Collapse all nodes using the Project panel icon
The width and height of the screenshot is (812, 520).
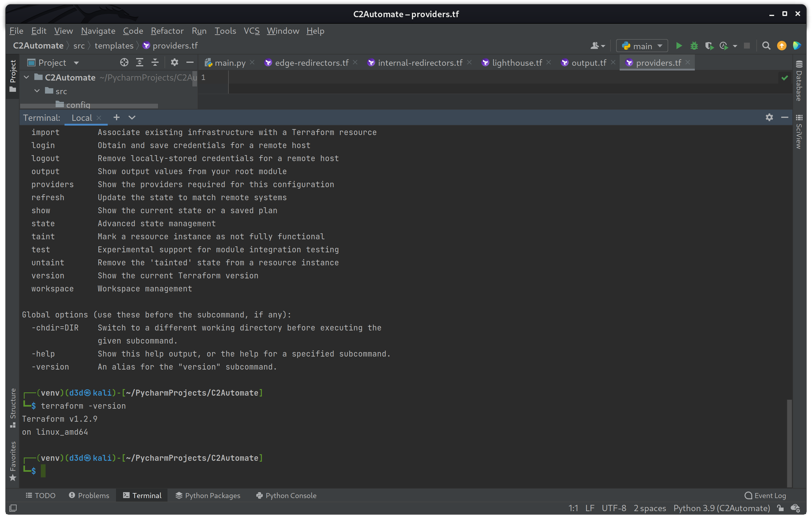pyautogui.click(x=154, y=62)
